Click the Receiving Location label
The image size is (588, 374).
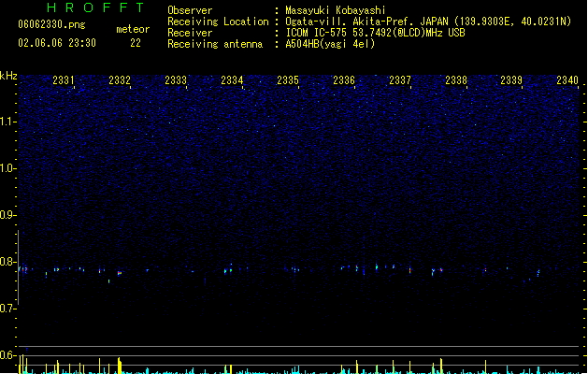[x=218, y=22]
